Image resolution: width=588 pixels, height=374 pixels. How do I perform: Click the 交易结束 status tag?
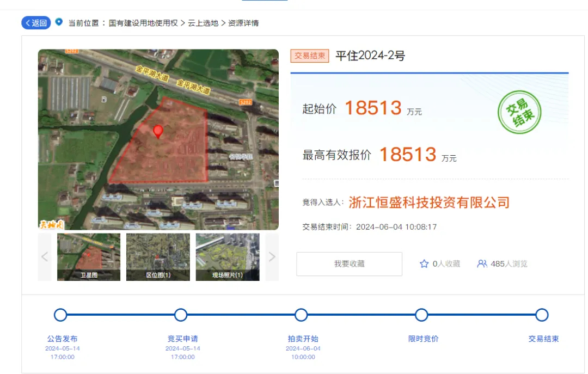point(310,56)
